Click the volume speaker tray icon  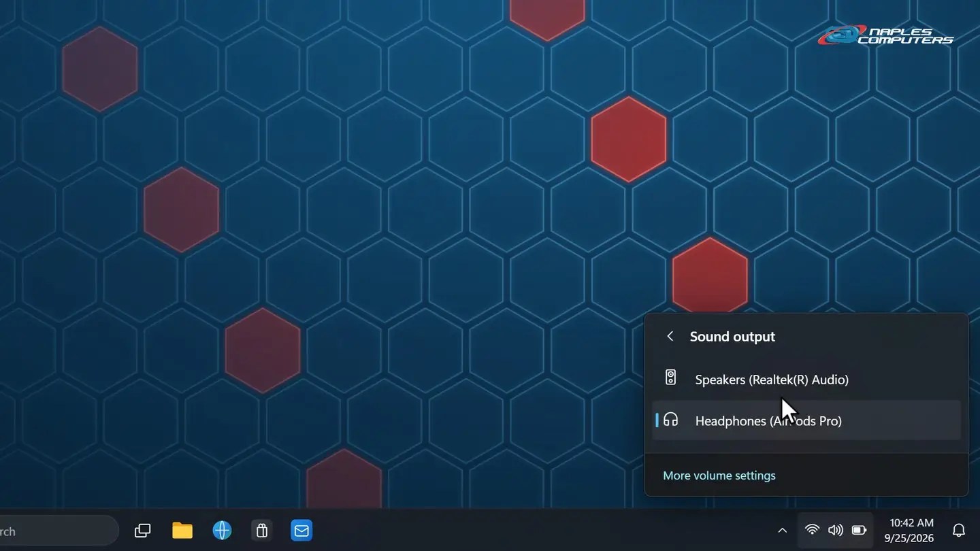coord(836,530)
